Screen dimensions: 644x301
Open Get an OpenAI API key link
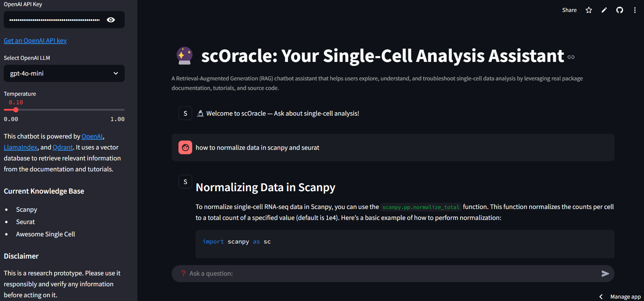(x=35, y=41)
